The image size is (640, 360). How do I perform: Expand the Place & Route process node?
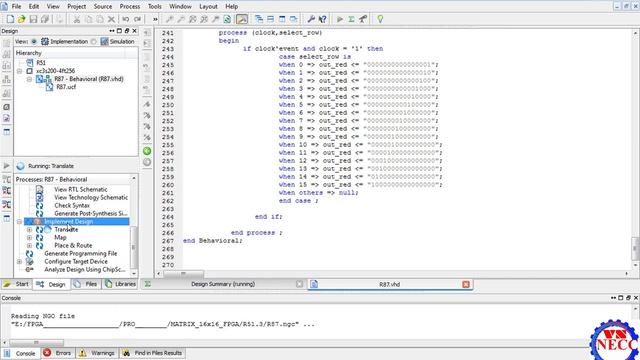(x=29, y=246)
